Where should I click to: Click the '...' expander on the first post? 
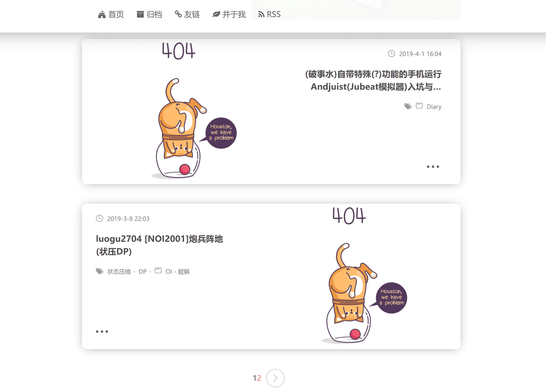click(433, 166)
